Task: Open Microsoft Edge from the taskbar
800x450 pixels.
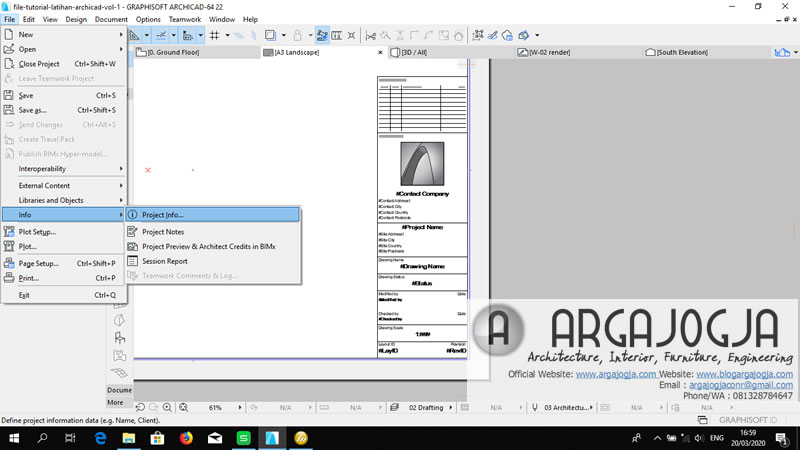Action: tap(100, 438)
